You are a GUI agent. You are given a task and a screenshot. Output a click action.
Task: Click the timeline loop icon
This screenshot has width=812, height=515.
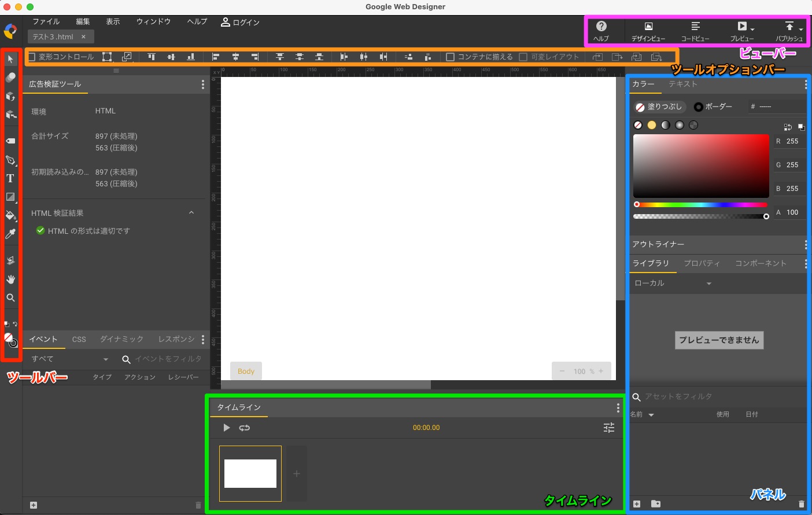245,428
